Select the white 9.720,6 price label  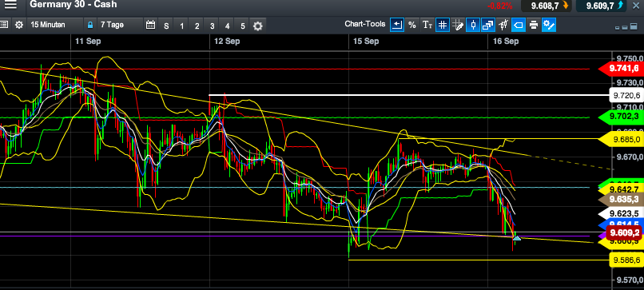(626, 95)
